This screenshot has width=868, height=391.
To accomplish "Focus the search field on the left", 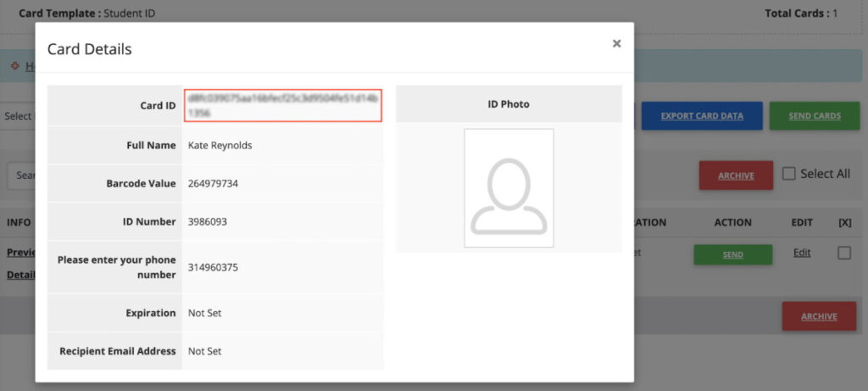I will pyautogui.click(x=20, y=176).
